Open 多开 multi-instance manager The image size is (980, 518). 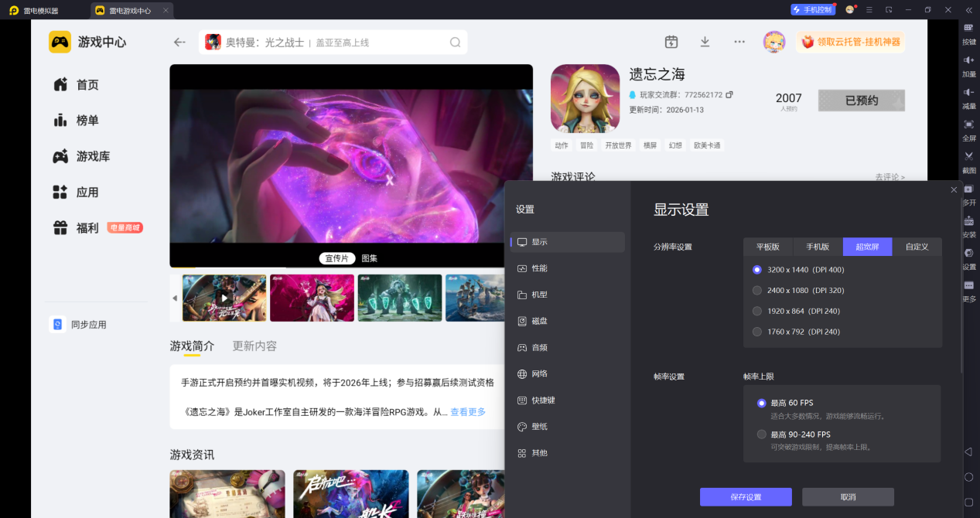pos(968,195)
